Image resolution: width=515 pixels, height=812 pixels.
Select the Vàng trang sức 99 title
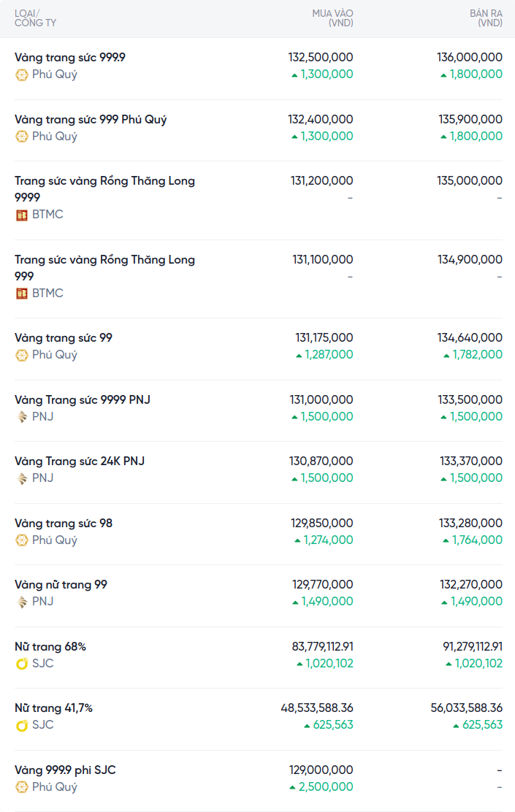(x=64, y=338)
